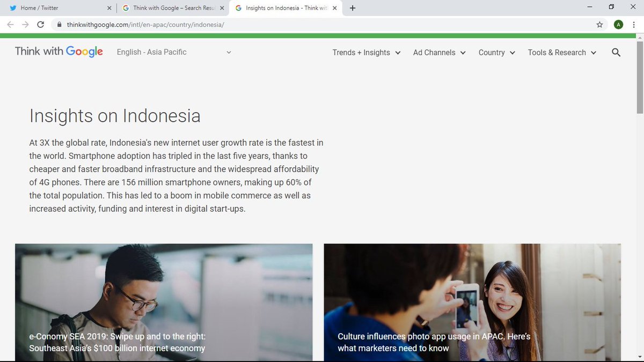
Task: Click the Insights on Indonesia heading
Action: (x=115, y=116)
